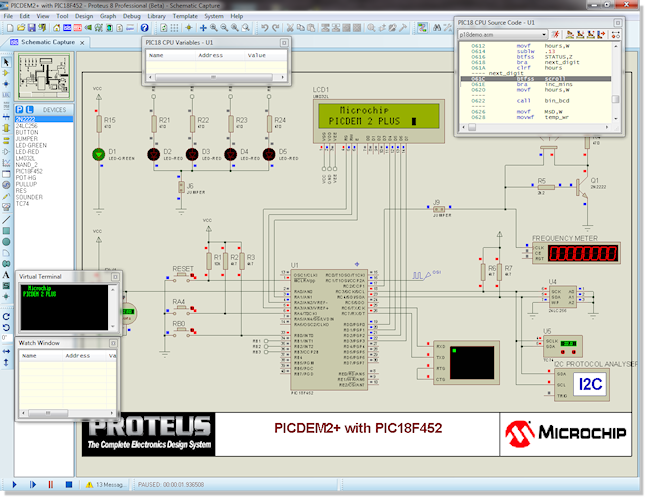Click the Watch Window horizontal scrollbar
The width and height of the screenshot is (646, 498).
pos(67,413)
